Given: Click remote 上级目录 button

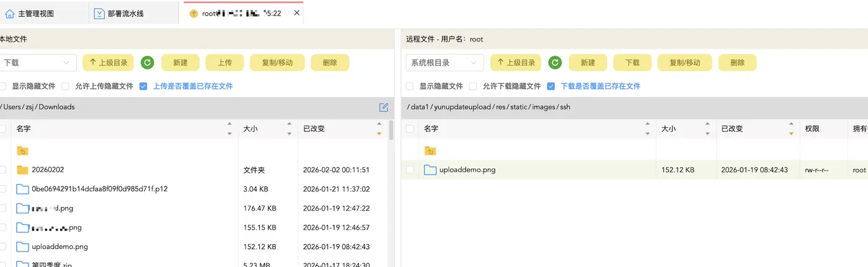Looking at the screenshot, I should (516, 63).
